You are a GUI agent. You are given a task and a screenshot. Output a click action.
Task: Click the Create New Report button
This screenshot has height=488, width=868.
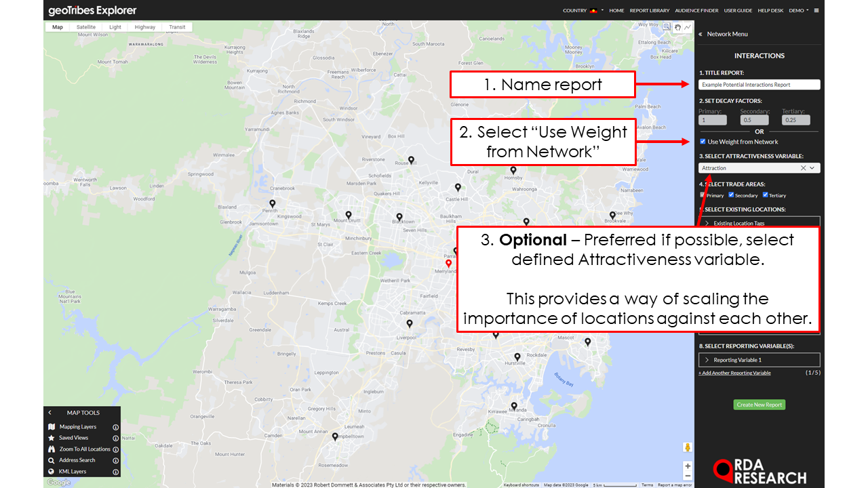pos(759,405)
